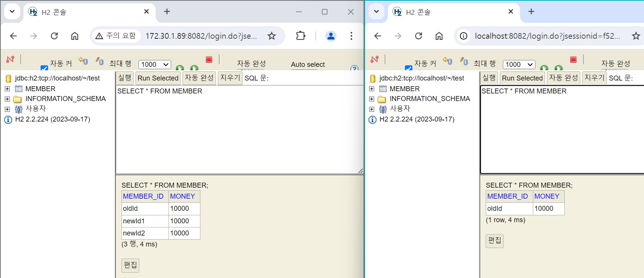Select the MEMBER table in the 172.30.1.89 tree

(40, 89)
